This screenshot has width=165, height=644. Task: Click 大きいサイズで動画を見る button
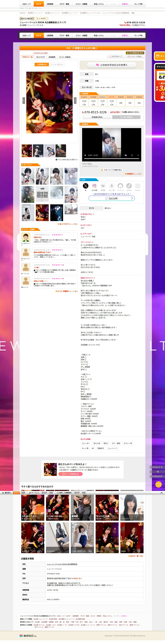(x=112, y=170)
